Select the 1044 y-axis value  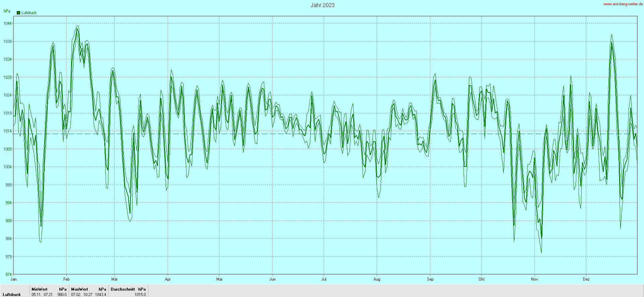point(7,23)
